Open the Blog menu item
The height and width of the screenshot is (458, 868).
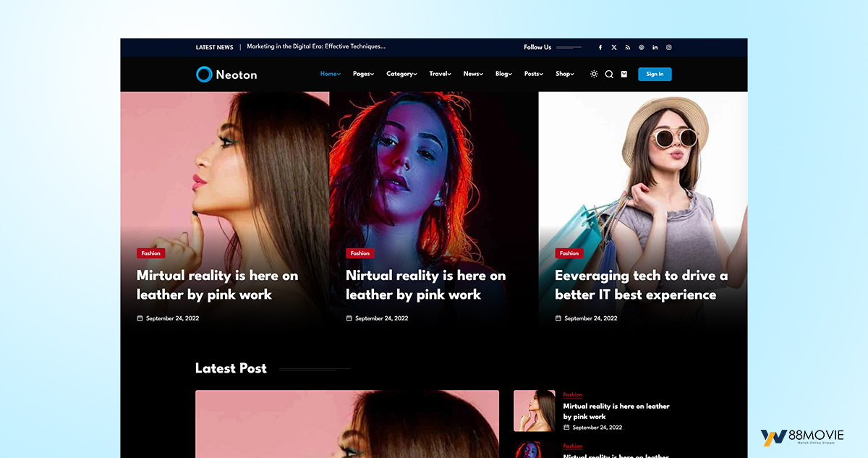point(503,74)
